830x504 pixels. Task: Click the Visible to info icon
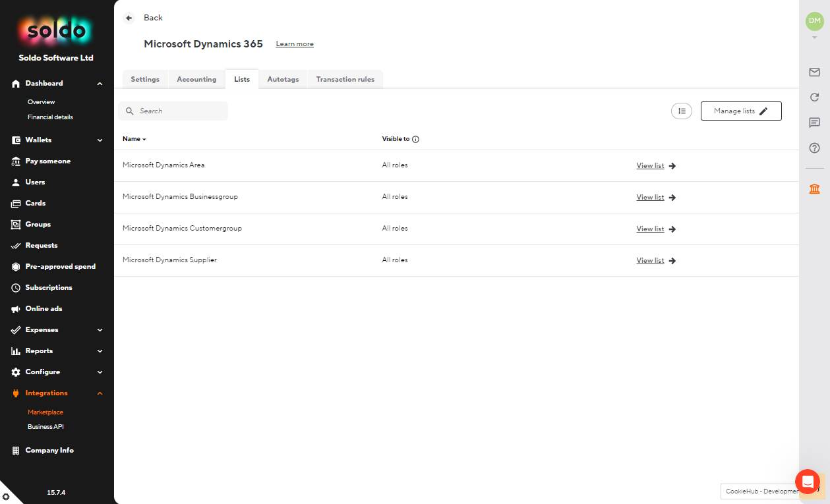[x=415, y=139]
